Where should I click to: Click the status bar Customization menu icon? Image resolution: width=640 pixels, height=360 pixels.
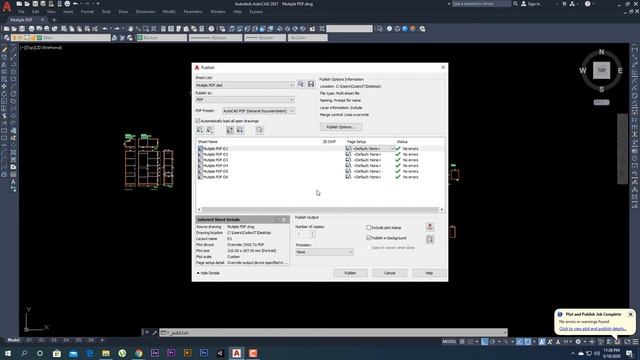[635, 342]
